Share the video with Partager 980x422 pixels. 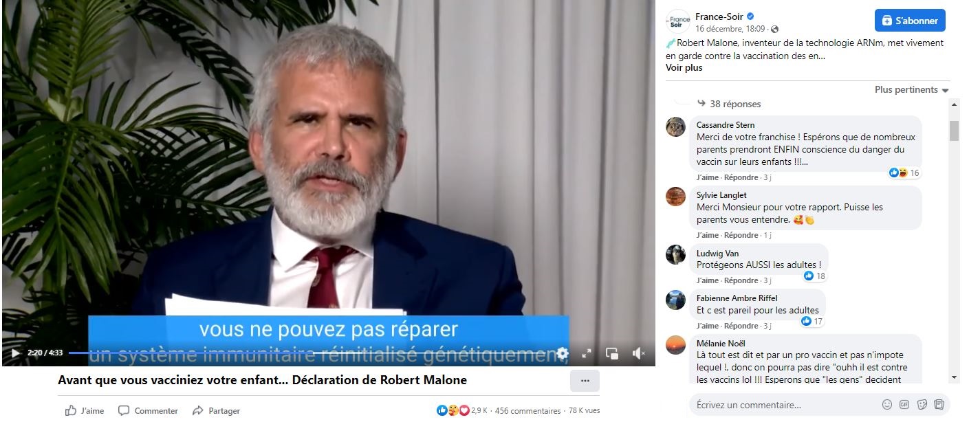(216, 411)
